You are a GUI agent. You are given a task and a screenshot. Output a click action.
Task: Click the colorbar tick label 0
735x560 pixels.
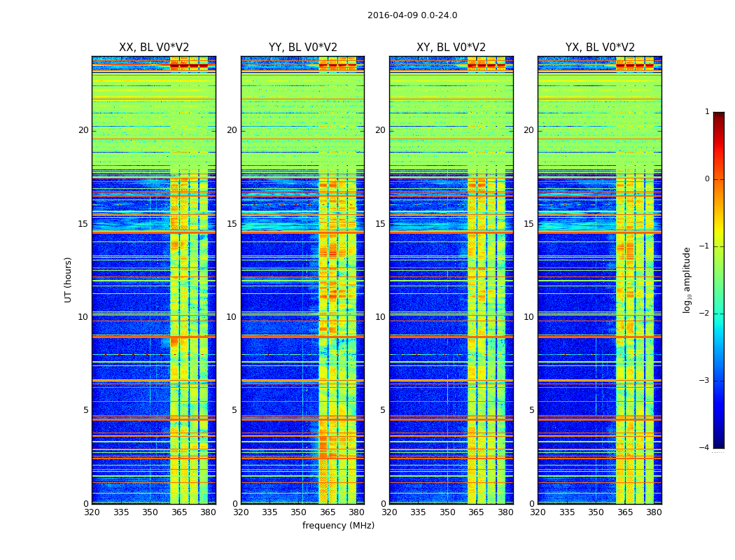707,179
